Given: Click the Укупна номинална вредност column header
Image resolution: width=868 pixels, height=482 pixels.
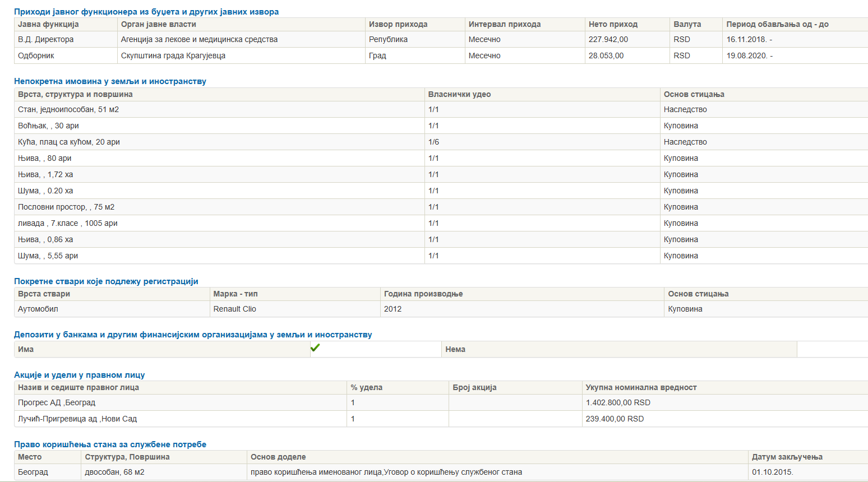Looking at the screenshot, I should click(641, 387).
